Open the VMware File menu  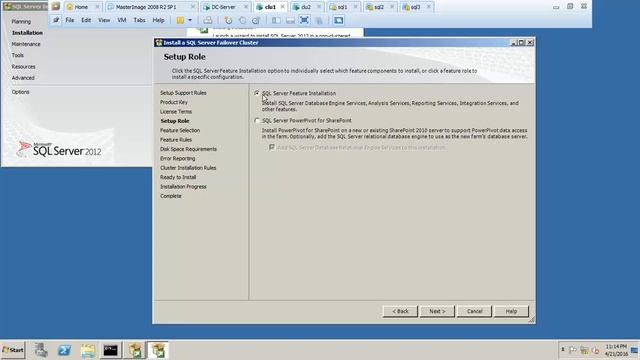click(70, 20)
